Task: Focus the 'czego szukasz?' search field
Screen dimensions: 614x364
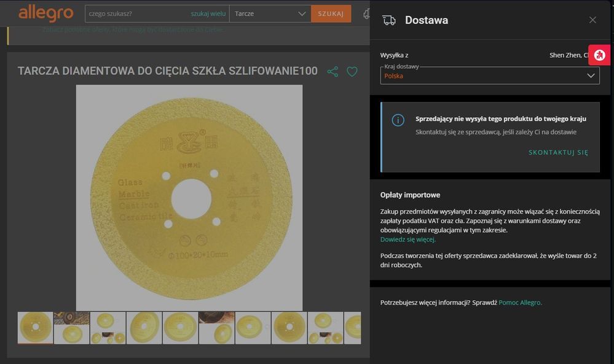Action: click(138, 14)
